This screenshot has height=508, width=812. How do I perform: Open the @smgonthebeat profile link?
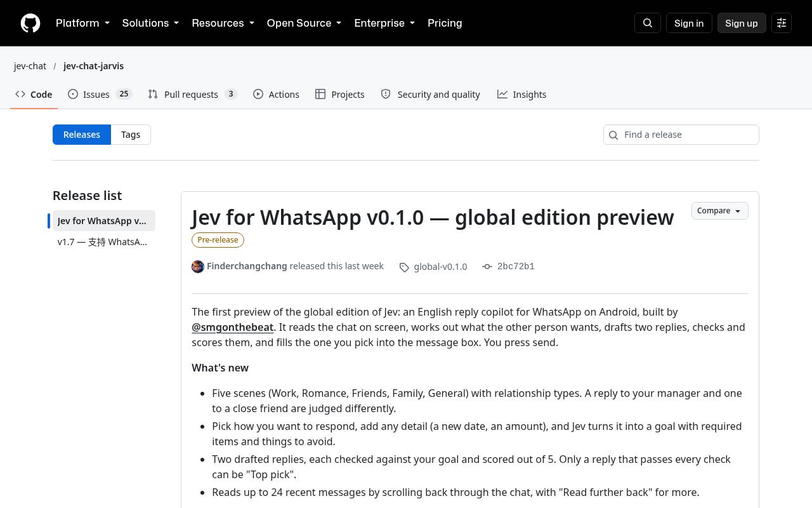coord(233,327)
